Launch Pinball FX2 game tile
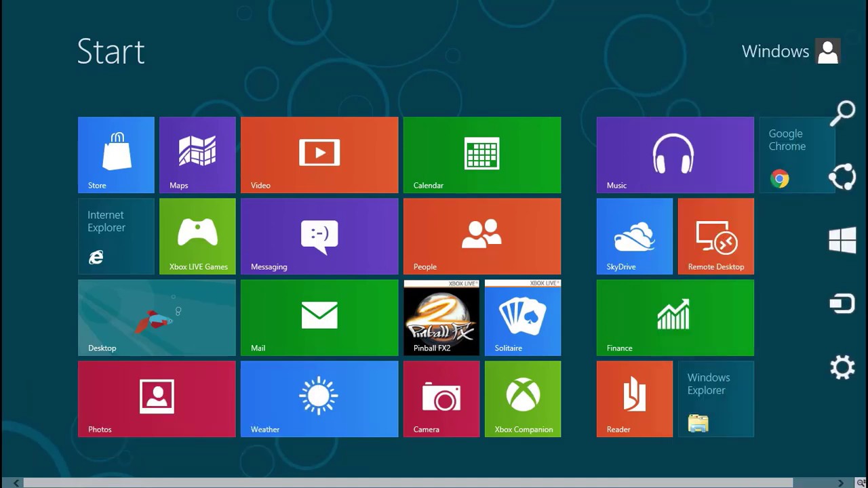The image size is (868, 488). click(x=441, y=318)
